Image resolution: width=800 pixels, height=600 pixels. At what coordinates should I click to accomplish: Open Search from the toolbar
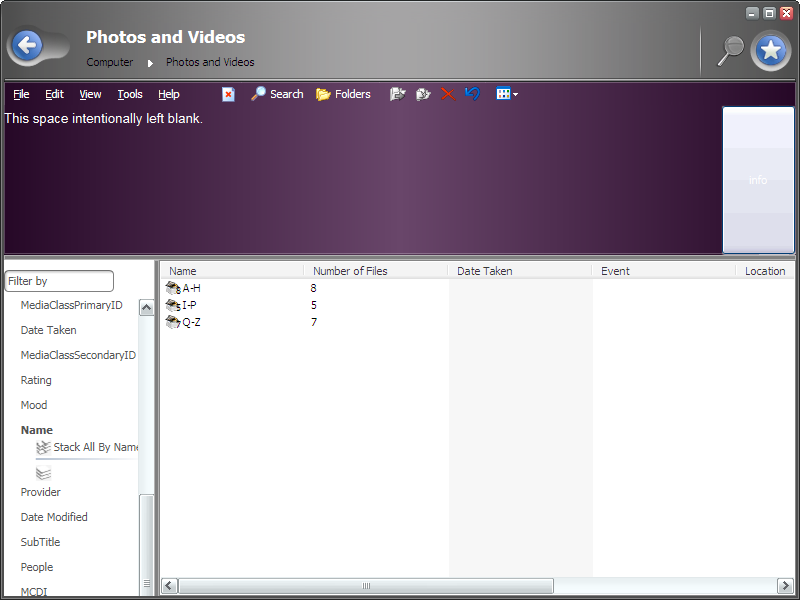(x=277, y=94)
